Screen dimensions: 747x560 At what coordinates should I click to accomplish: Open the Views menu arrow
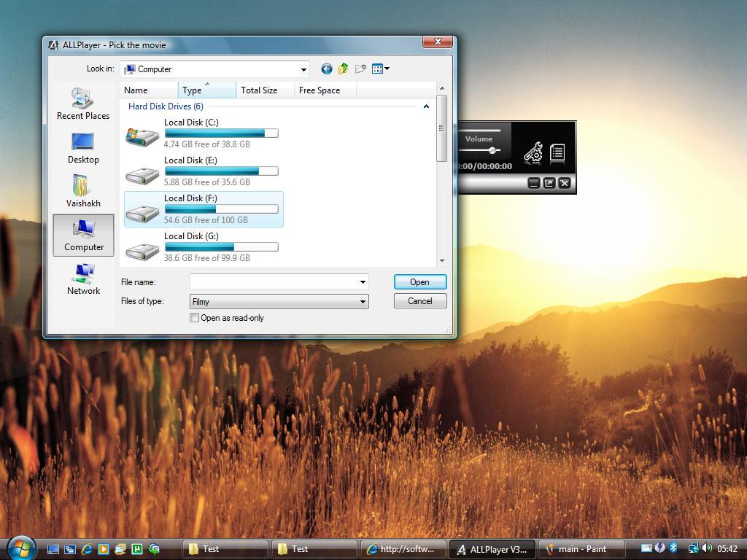tap(386, 69)
